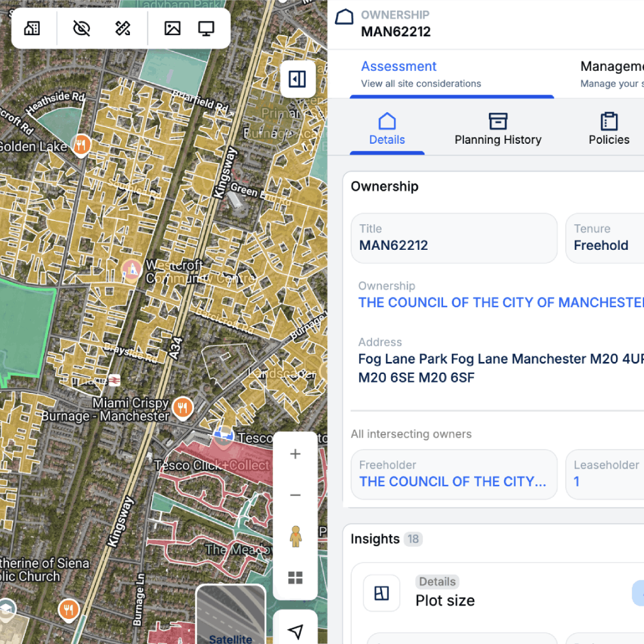Center map on current location arrow

coord(295,631)
